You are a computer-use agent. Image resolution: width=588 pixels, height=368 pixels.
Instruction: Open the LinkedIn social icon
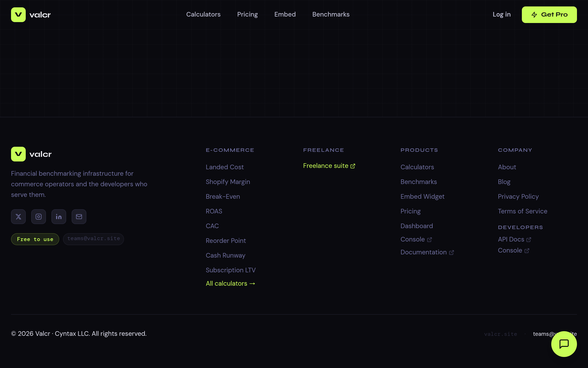pos(59,217)
